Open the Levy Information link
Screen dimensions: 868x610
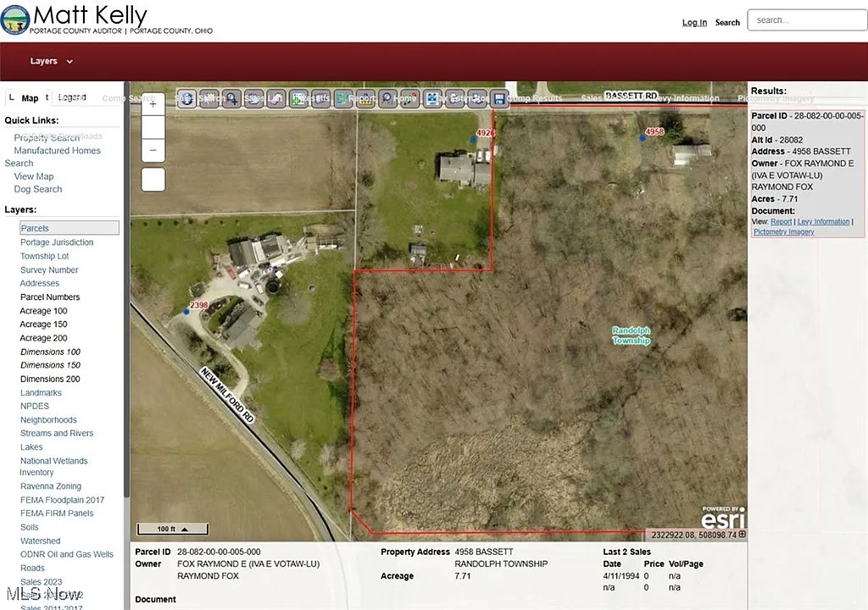(x=823, y=221)
